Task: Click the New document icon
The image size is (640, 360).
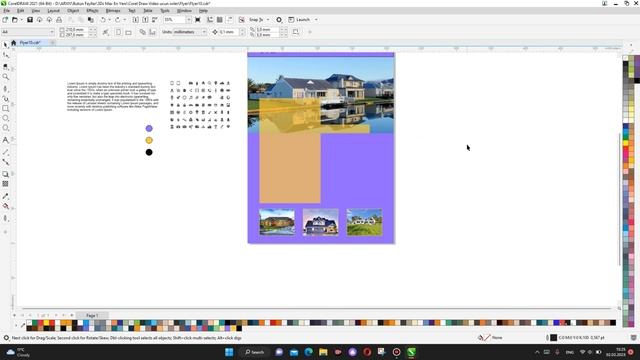Action: (5, 20)
